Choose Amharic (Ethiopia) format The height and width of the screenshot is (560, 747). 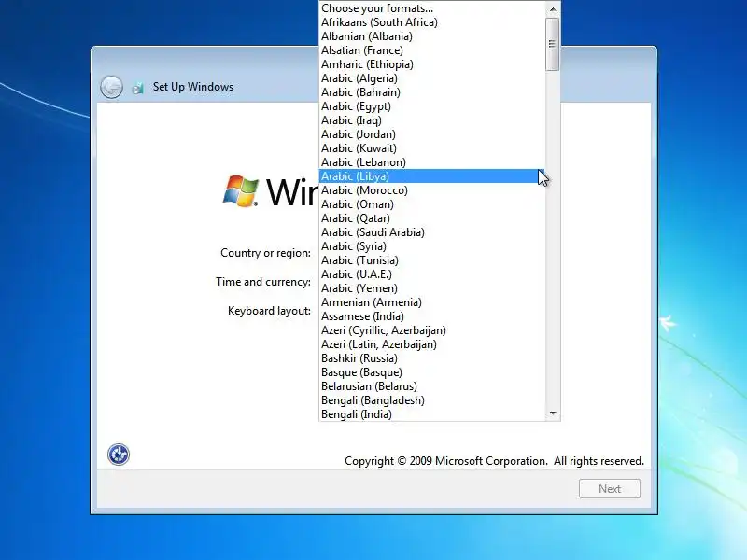pyautogui.click(x=431, y=64)
